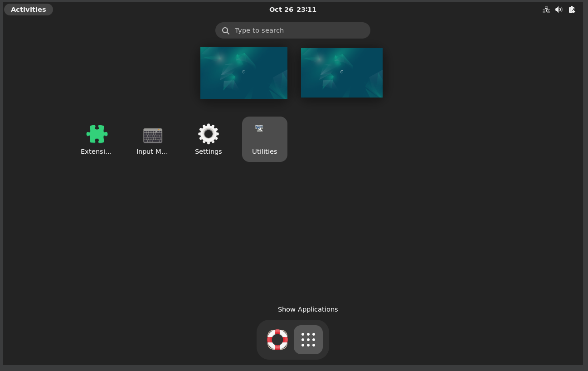Click the Type to search field
The height and width of the screenshot is (371, 588).
292,30
